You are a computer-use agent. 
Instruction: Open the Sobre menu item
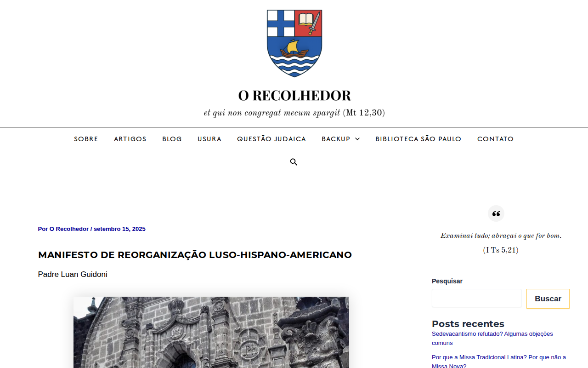86,139
